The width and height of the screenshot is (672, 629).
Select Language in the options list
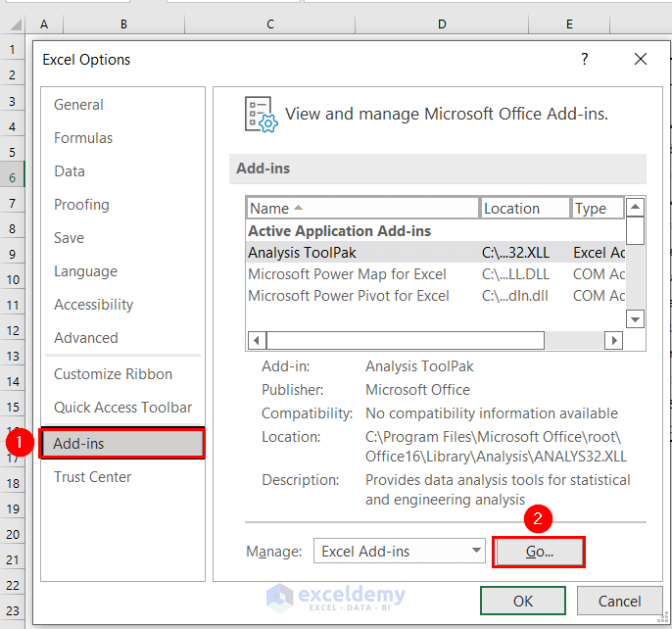pyautogui.click(x=86, y=271)
